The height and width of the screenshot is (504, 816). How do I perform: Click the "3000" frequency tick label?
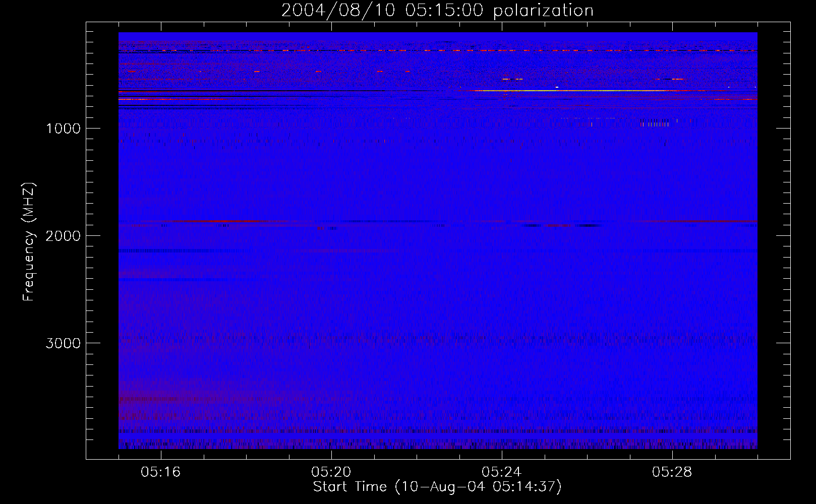pyautogui.click(x=63, y=343)
